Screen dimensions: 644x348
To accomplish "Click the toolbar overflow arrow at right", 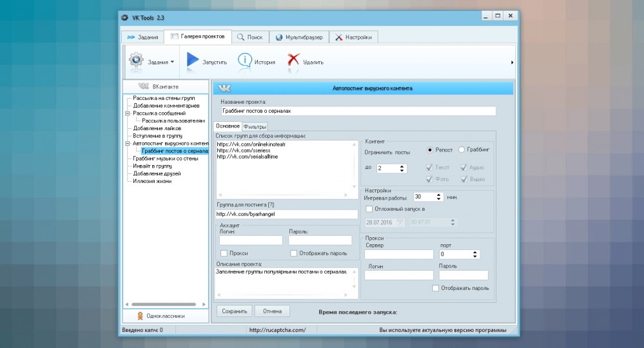I will (512, 63).
